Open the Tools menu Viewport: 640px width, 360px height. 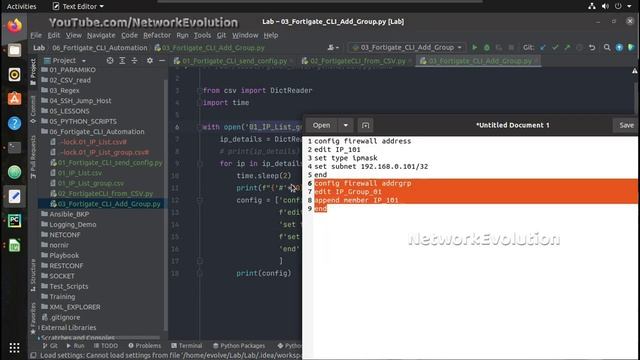click(202, 35)
